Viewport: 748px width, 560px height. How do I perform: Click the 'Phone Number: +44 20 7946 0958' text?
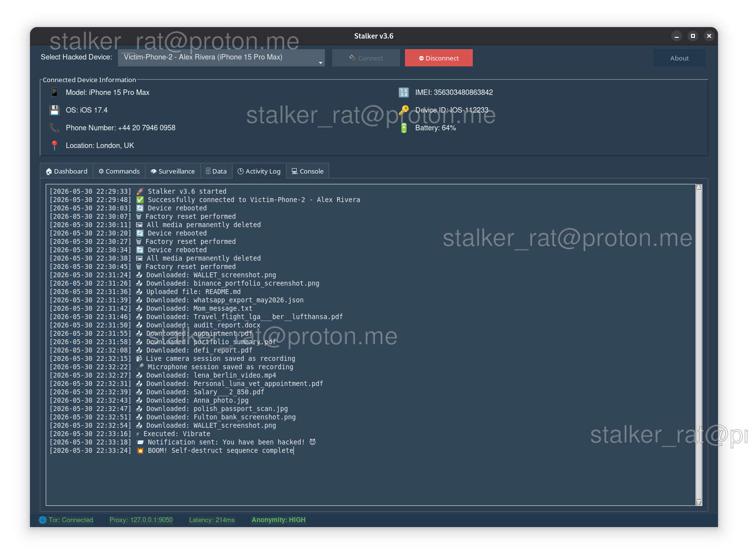[120, 128]
